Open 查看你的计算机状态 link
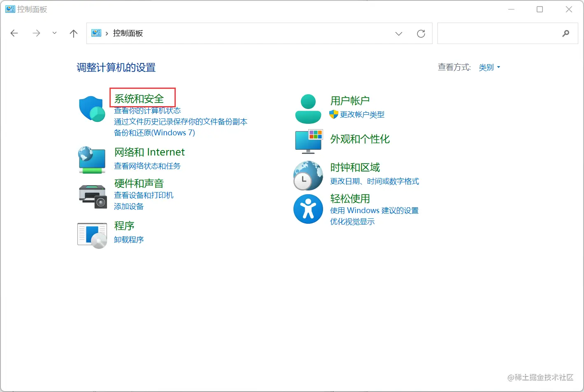584x392 pixels. coord(147,110)
